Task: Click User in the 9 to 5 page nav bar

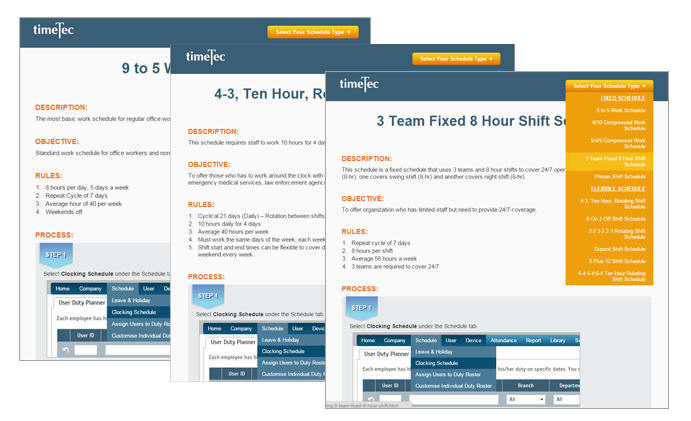Action: (149, 288)
